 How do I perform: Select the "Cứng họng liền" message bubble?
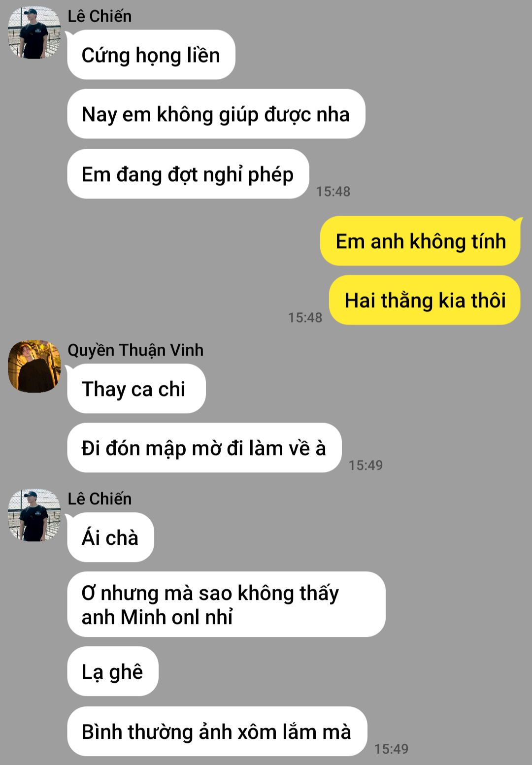tap(151, 55)
